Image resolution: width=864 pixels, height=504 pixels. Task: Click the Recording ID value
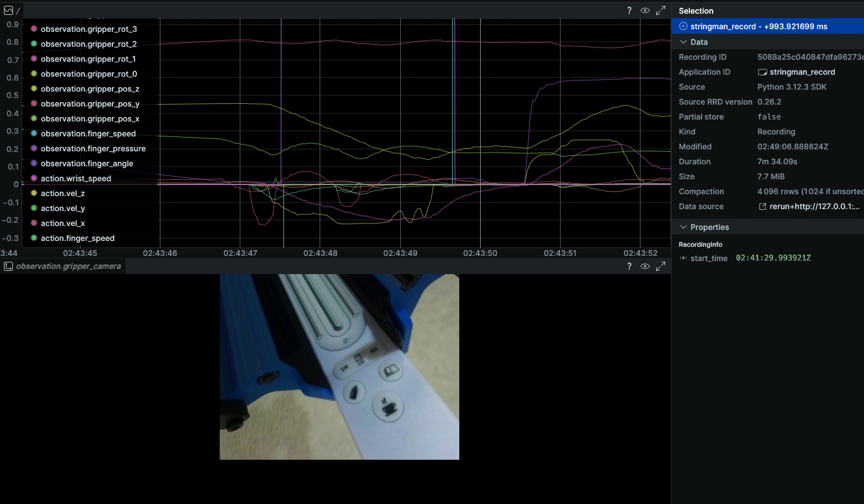click(x=810, y=57)
